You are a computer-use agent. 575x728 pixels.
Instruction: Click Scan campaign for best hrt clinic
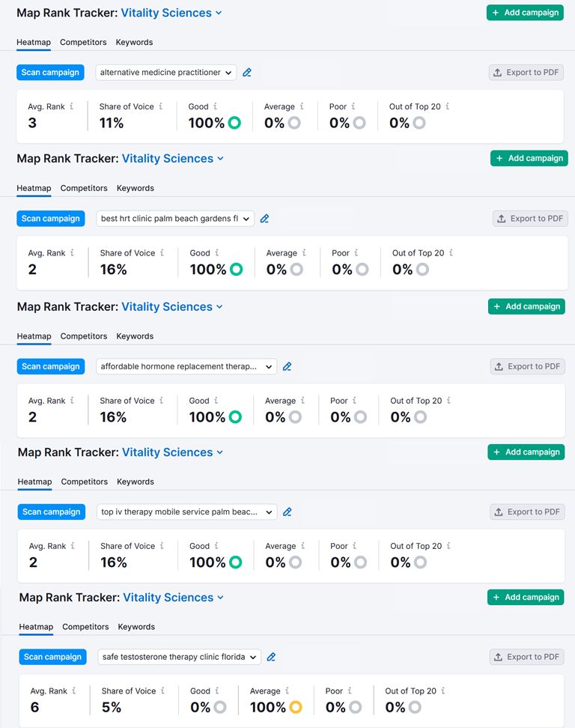click(50, 219)
